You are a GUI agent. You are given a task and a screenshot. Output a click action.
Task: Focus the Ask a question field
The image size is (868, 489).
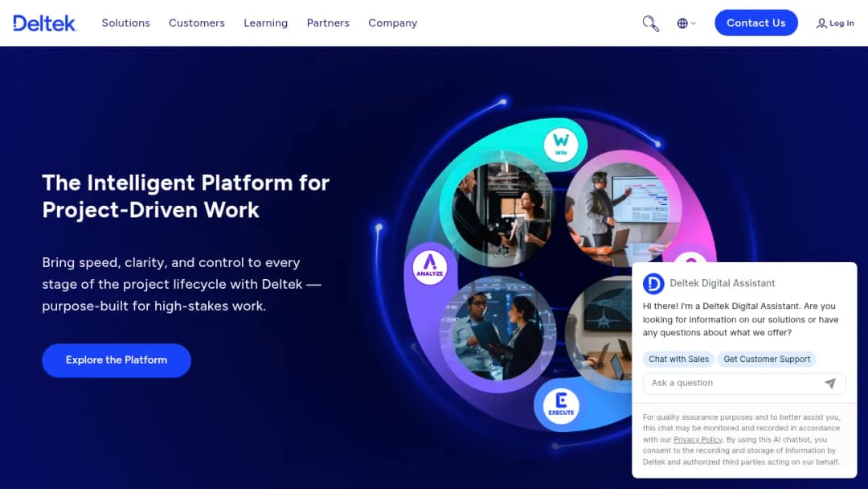pyautogui.click(x=744, y=383)
